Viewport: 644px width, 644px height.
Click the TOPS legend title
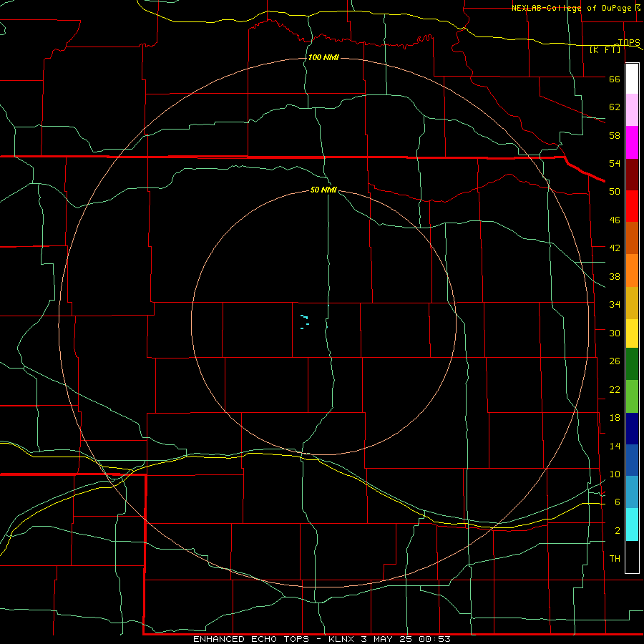629,42
